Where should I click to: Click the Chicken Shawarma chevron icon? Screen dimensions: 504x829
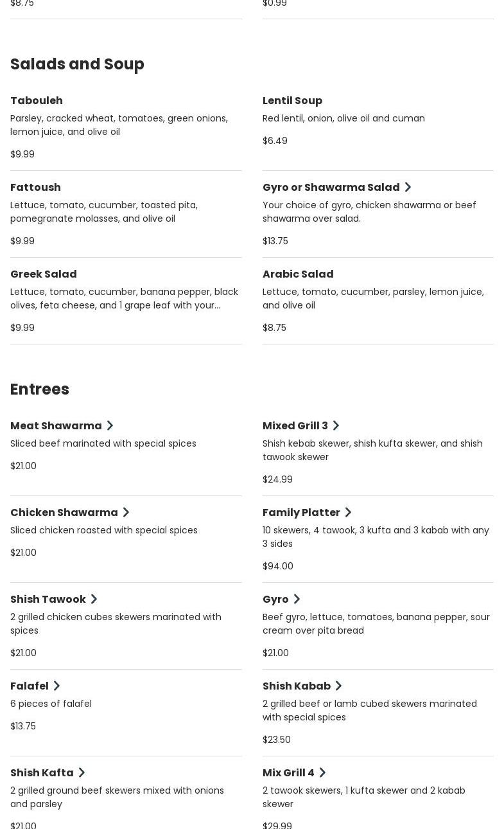tap(126, 513)
